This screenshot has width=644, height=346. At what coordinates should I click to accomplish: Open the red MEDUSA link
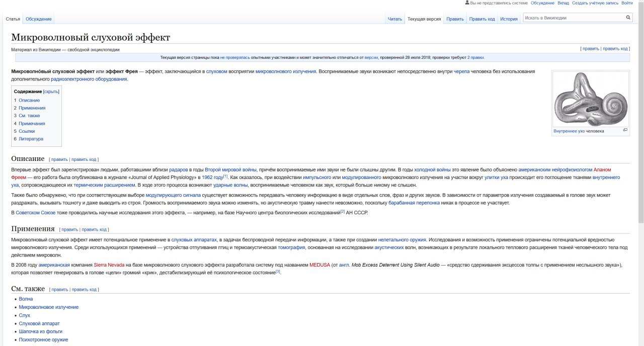(319, 265)
